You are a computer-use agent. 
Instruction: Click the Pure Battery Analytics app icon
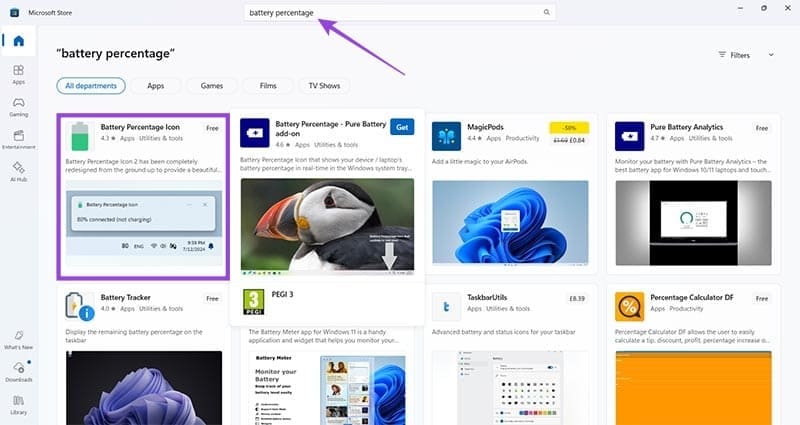[630, 136]
